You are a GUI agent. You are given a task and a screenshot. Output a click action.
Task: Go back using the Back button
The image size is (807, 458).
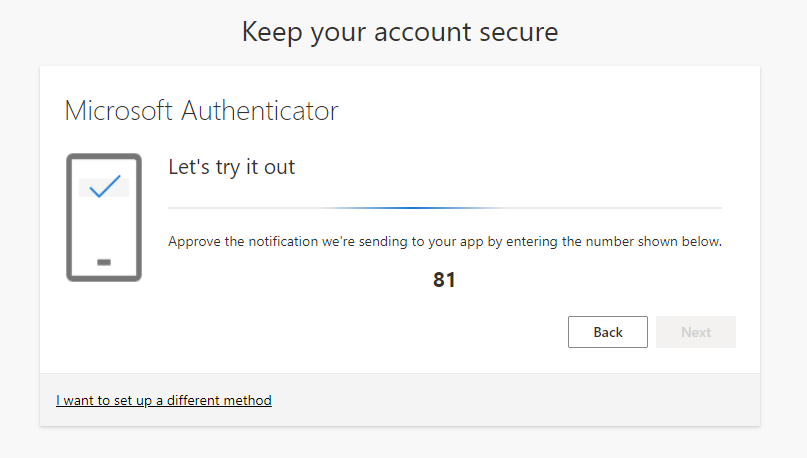(x=608, y=332)
